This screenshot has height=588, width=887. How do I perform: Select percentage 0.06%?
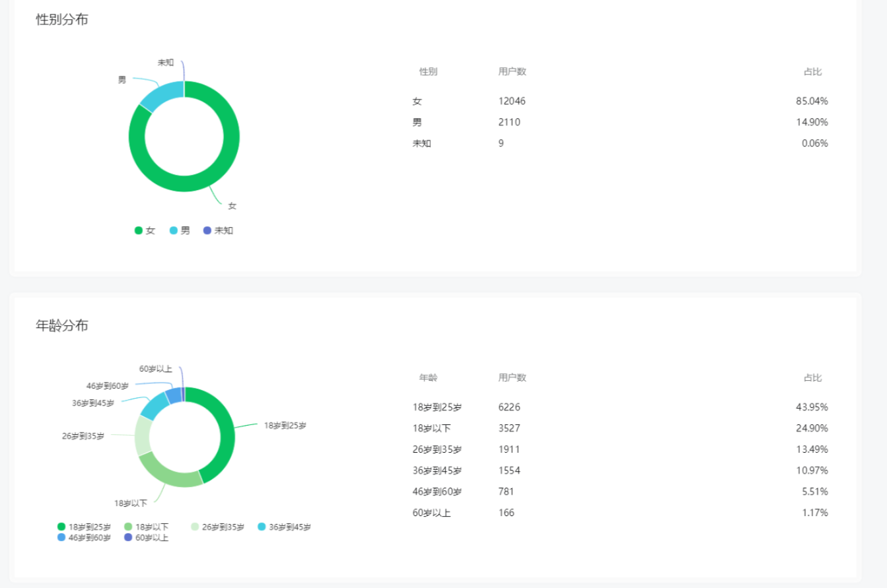(x=814, y=143)
